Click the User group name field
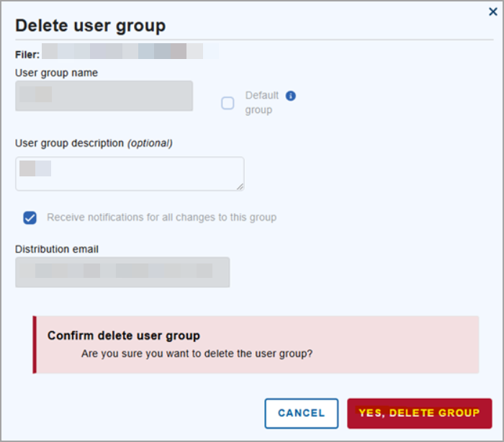The width and height of the screenshot is (504, 442). (x=104, y=96)
